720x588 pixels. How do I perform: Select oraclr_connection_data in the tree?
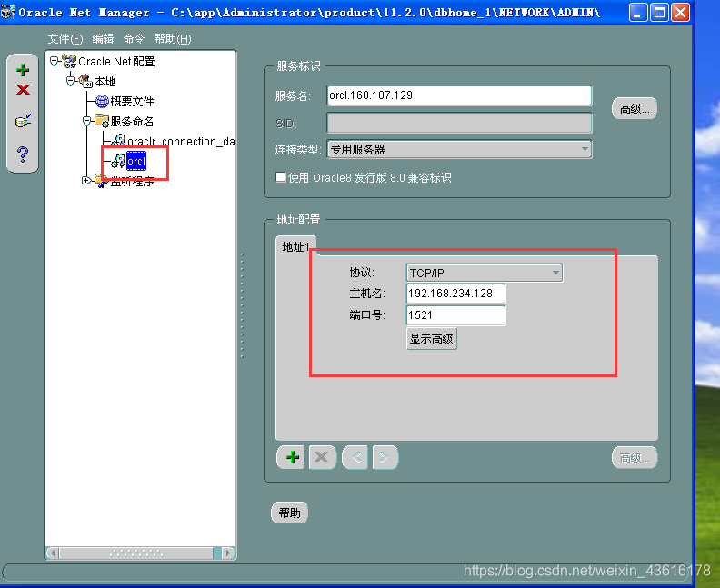181,142
